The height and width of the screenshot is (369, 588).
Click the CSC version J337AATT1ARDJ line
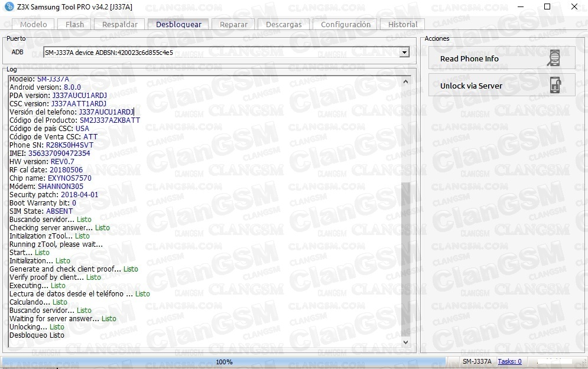pos(58,104)
